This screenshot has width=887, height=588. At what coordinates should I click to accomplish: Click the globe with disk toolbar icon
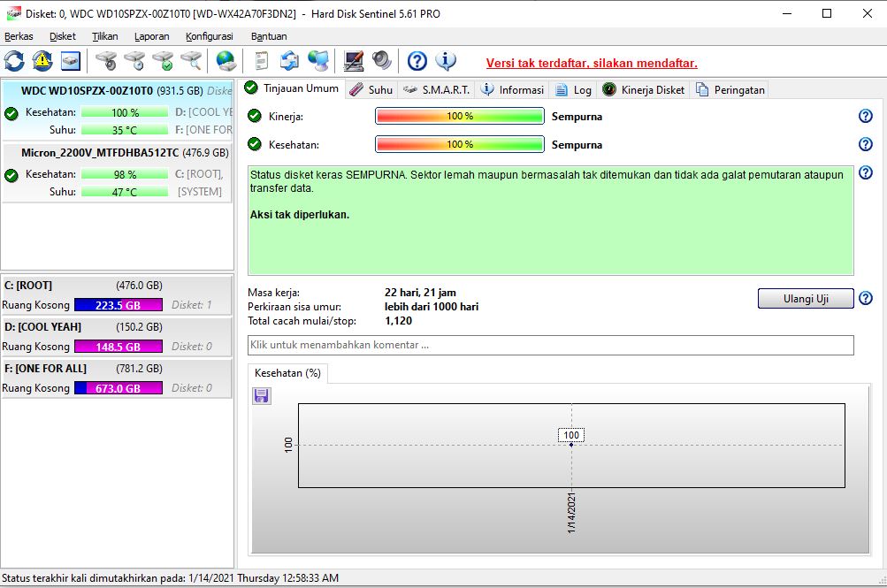226,61
